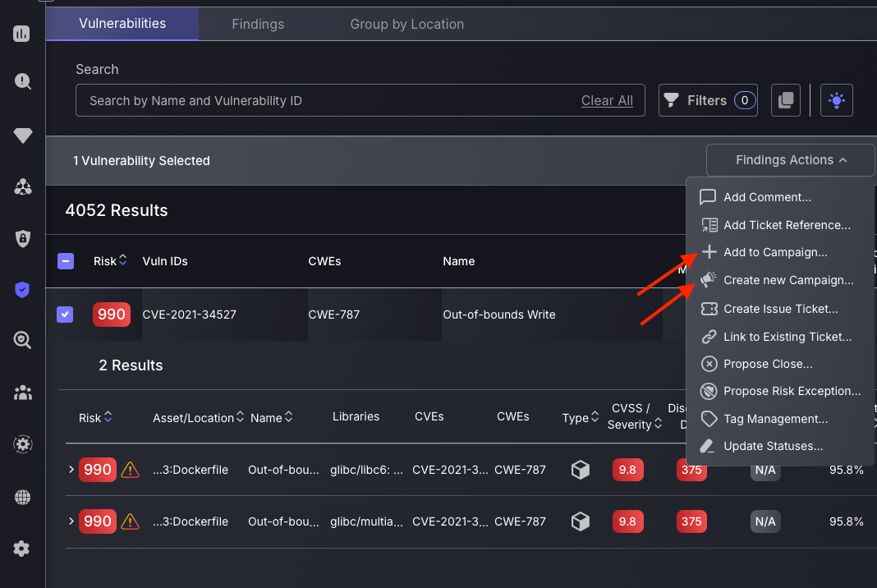This screenshot has height=588, width=877.
Task: Click the copy stack icon button
Action: click(x=785, y=100)
